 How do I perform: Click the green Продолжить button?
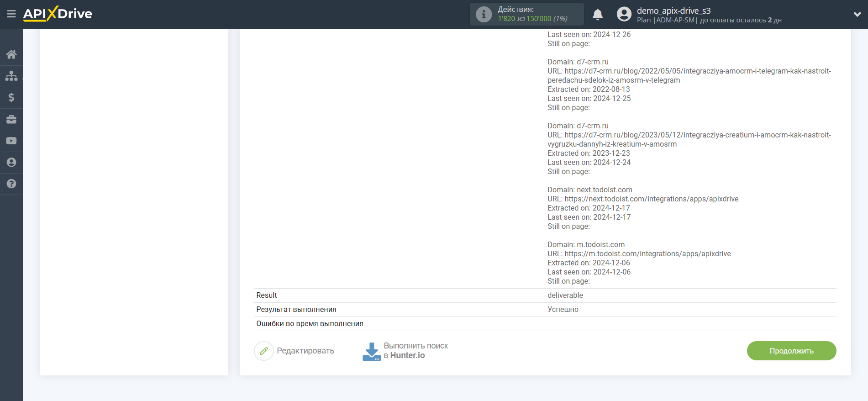pos(791,351)
